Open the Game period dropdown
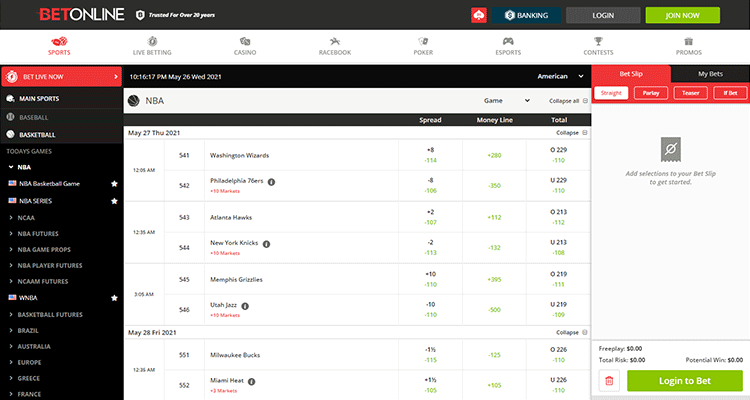This screenshot has height=400, width=750. click(507, 100)
